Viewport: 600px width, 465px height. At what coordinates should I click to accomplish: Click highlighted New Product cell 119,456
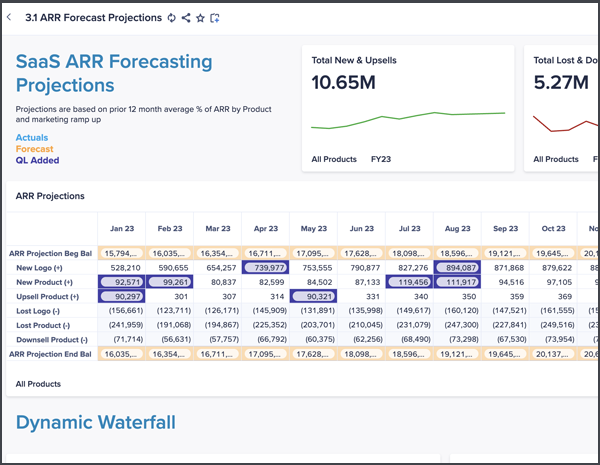tap(409, 282)
